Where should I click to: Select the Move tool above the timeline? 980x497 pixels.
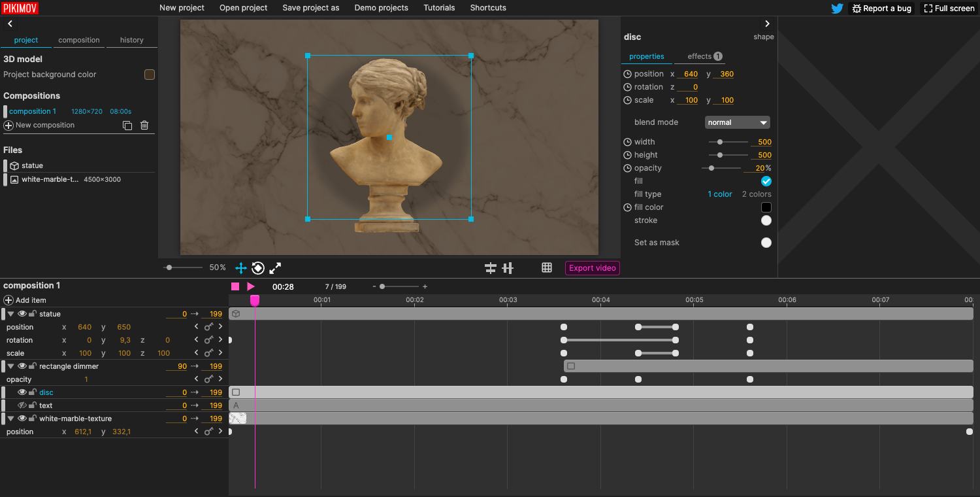coord(240,268)
